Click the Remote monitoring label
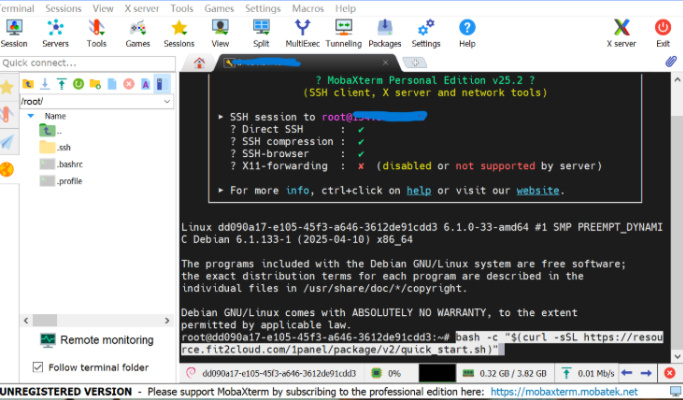The width and height of the screenshot is (683, 400). [x=107, y=340]
